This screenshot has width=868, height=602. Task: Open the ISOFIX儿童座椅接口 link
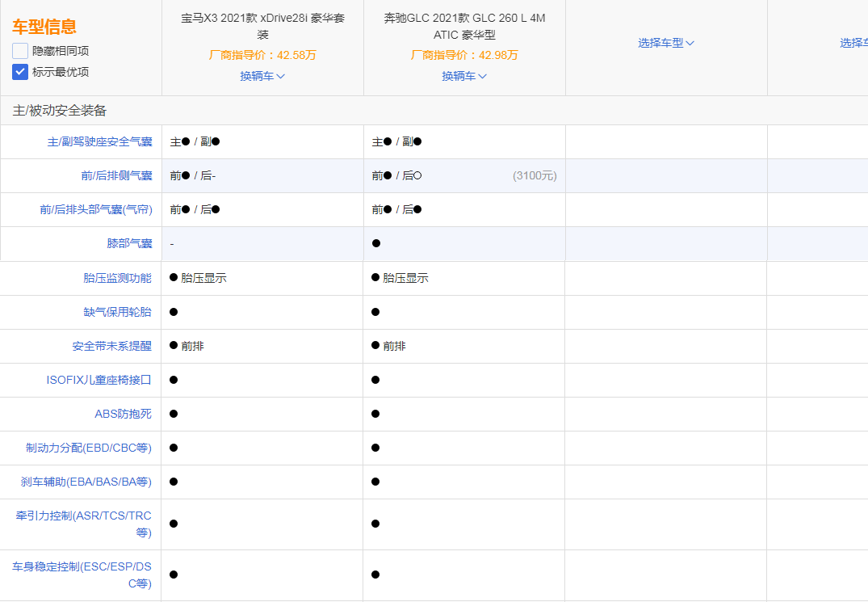[x=99, y=380]
